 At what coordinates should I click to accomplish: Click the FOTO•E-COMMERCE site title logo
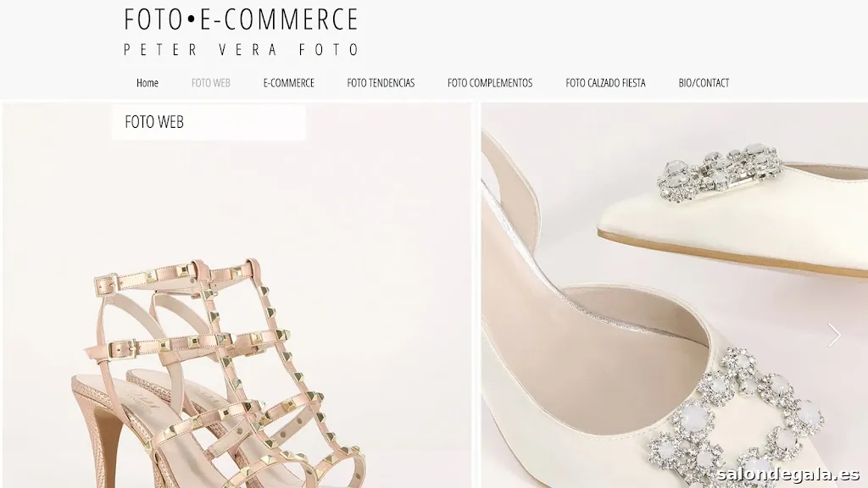[242, 19]
